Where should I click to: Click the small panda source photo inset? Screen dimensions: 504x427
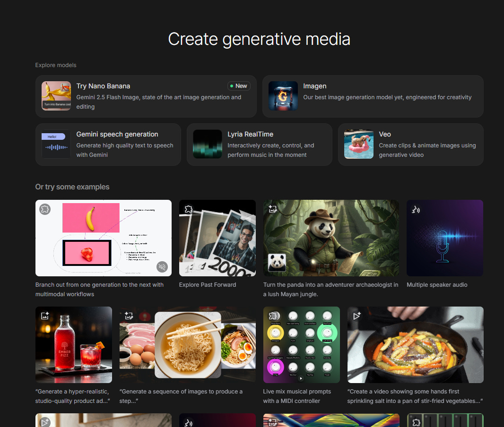(x=277, y=263)
